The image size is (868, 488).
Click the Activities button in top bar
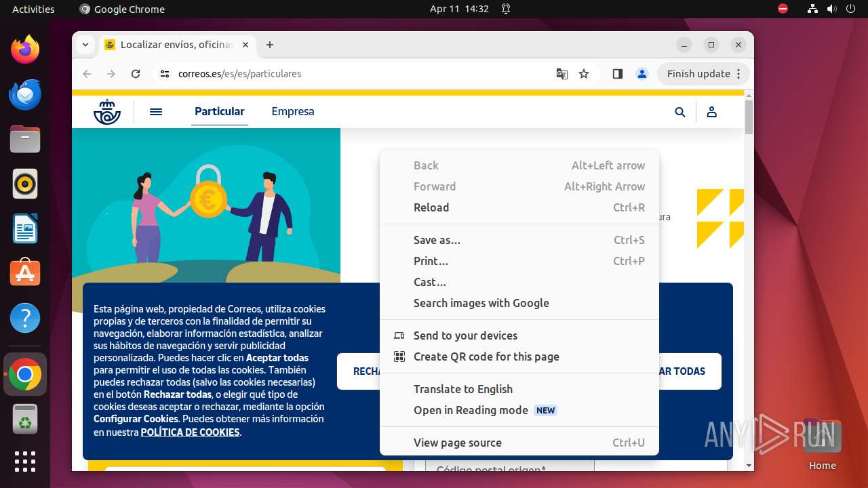pyautogui.click(x=33, y=9)
